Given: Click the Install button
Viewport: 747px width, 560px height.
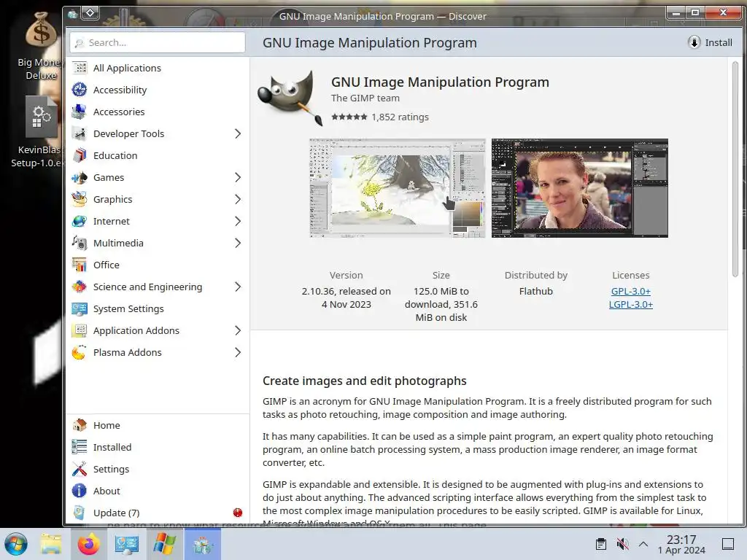Looking at the screenshot, I should click(711, 42).
